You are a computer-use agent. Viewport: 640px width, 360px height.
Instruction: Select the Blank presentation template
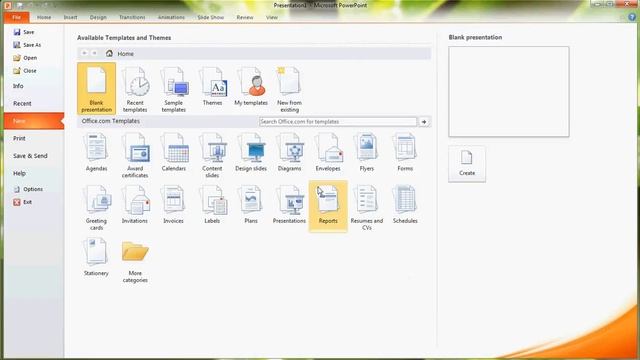96,89
